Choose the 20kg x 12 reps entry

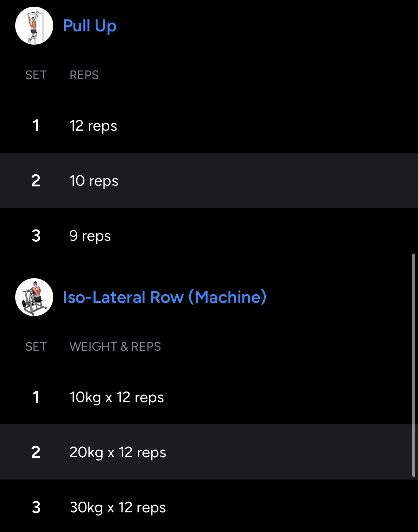(x=118, y=452)
